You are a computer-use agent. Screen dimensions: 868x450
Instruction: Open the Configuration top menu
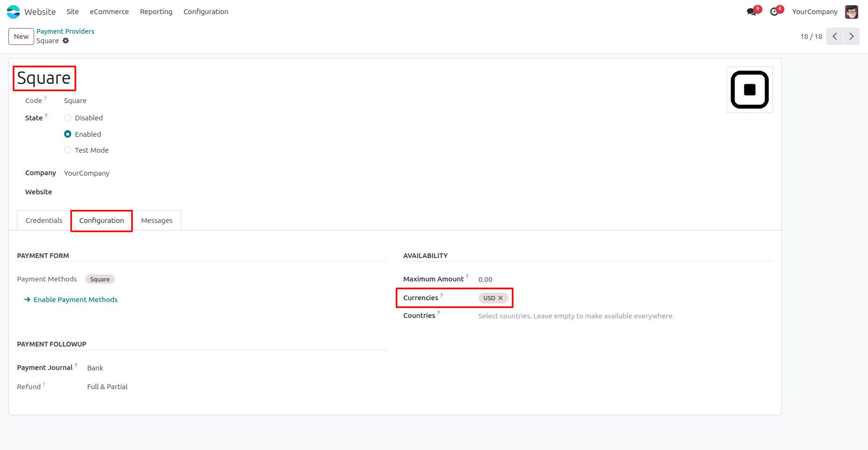pyautogui.click(x=206, y=12)
